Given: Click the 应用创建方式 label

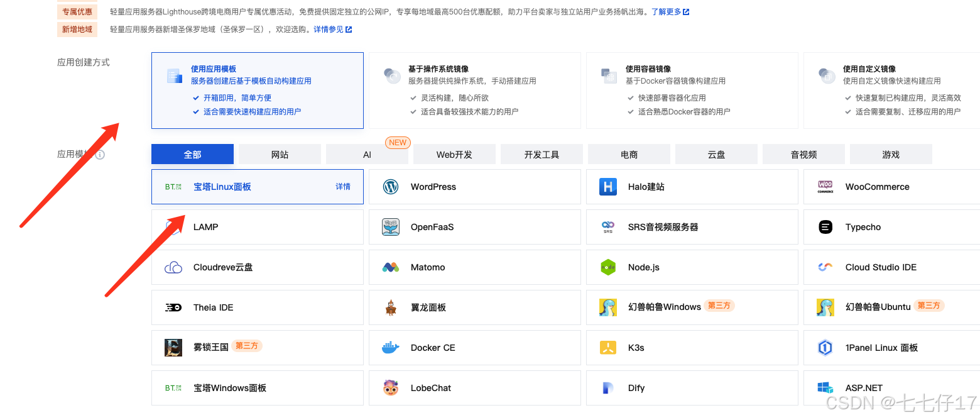Looking at the screenshot, I should [x=84, y=62].
